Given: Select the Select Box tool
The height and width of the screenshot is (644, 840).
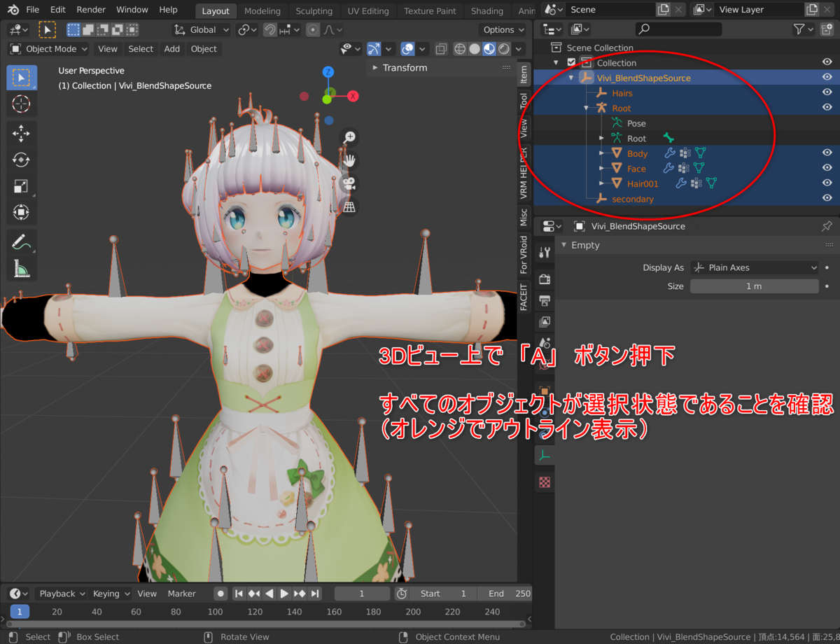Looking at the screenshot, I should point(22,77).
